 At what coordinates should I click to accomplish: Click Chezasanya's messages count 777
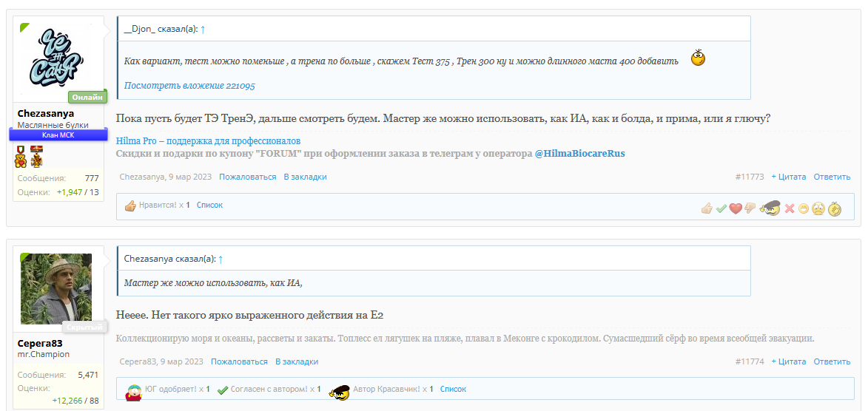(91, 178)
